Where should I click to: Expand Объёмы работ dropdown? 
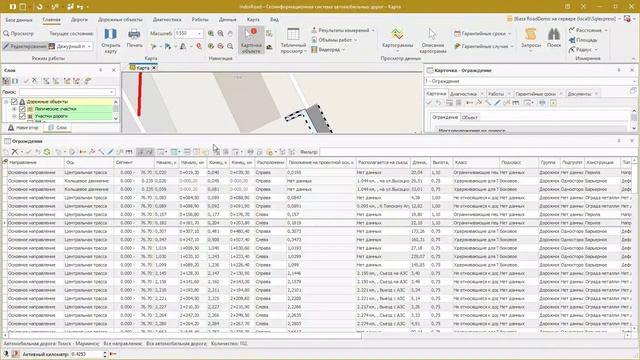pyautogui.click(x=356, y=40)
